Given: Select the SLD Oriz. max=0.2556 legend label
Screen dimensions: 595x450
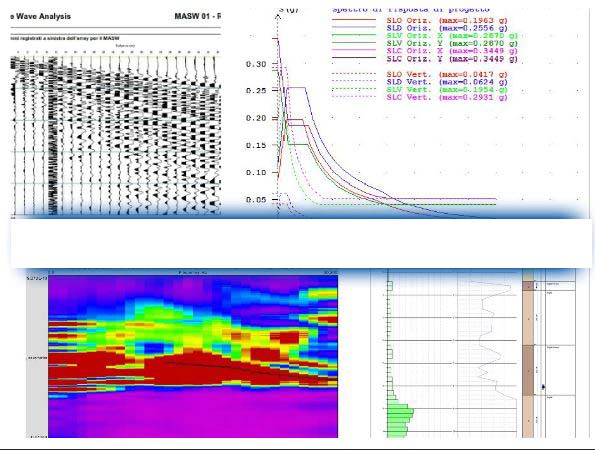Looking at the screenshot, I should pyautogui.click(x=447, y=28).
